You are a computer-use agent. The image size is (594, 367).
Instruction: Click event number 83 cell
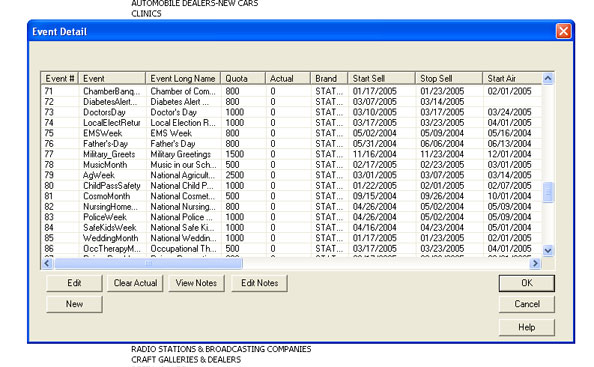coord(49,217)
